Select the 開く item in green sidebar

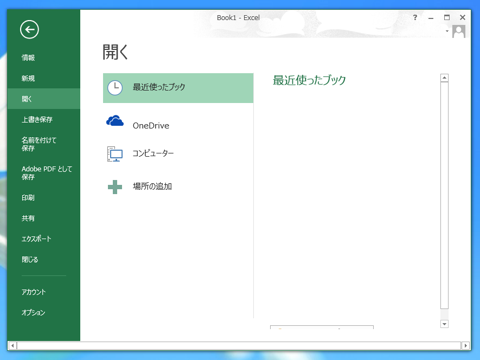coord(43,99)
